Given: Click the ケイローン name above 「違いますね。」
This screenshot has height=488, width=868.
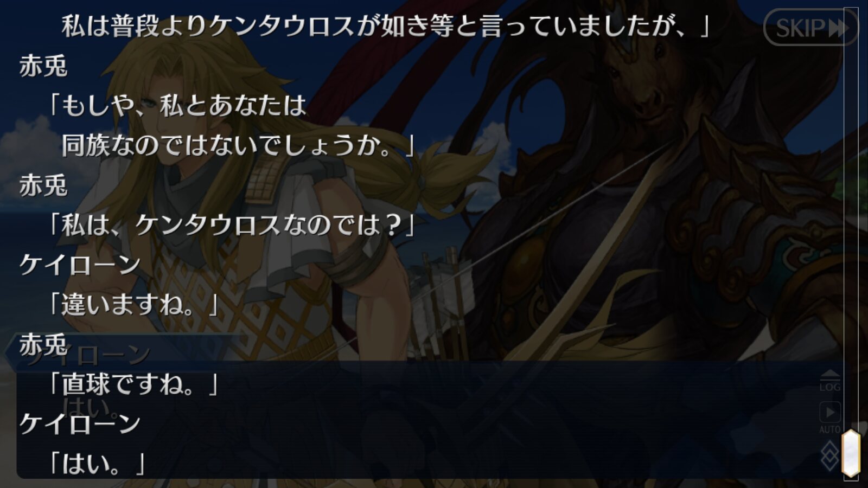Looking at the screenshot, I should tap(80, 265).
